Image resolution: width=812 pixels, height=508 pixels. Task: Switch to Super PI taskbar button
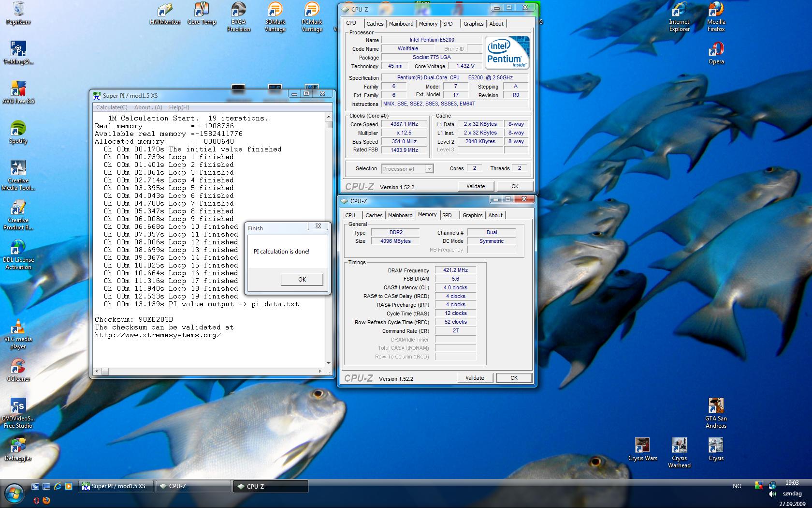116,486
